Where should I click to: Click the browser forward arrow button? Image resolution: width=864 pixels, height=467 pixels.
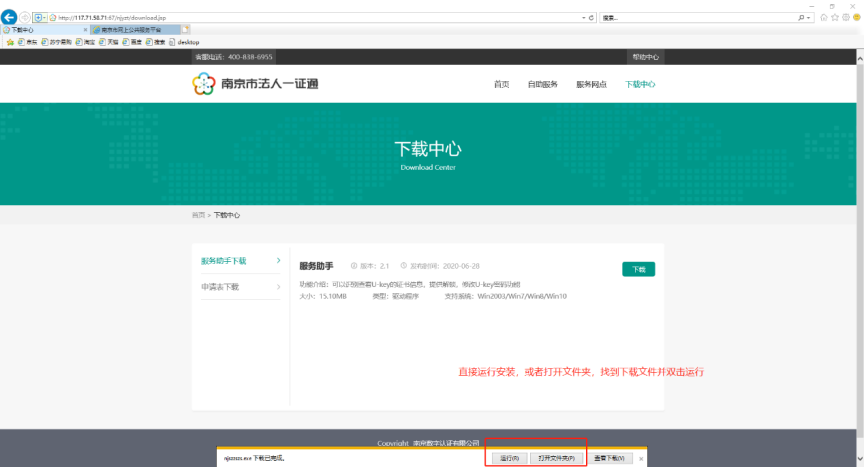25,18
